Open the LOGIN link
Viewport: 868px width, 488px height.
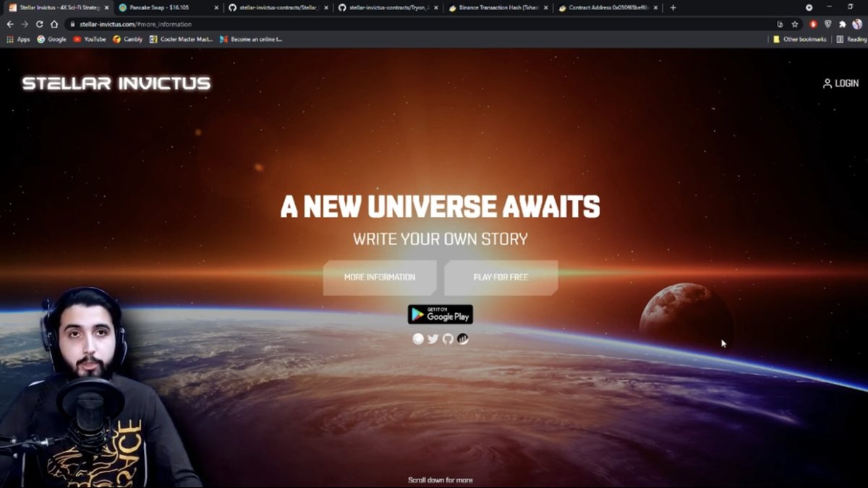click(x=841, y=83)
